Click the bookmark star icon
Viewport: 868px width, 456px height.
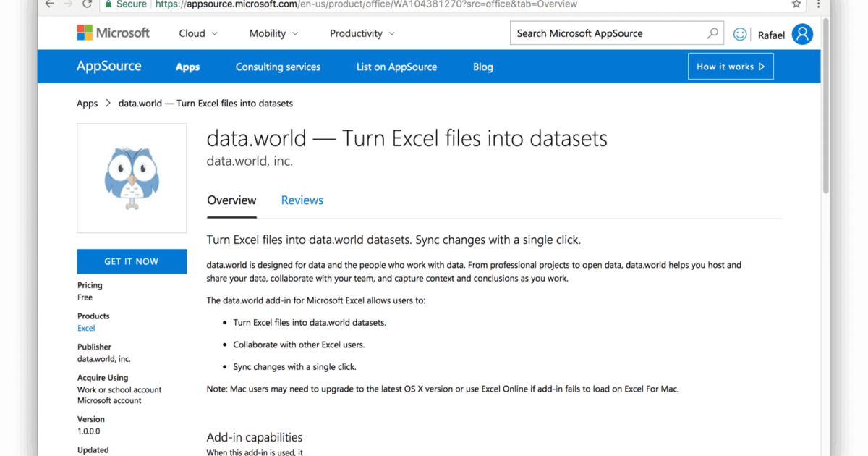[x=796, y=4]
